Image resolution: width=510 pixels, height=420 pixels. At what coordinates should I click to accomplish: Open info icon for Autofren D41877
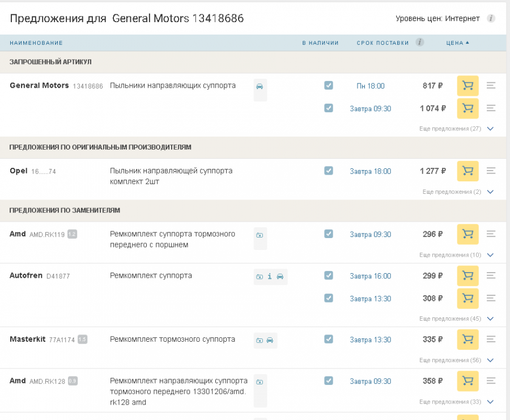point(270,277)
